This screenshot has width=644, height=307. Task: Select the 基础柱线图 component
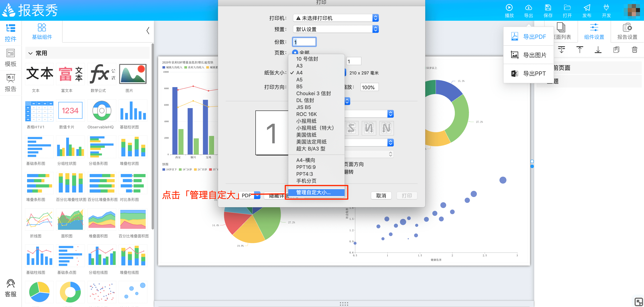[39, 256]
